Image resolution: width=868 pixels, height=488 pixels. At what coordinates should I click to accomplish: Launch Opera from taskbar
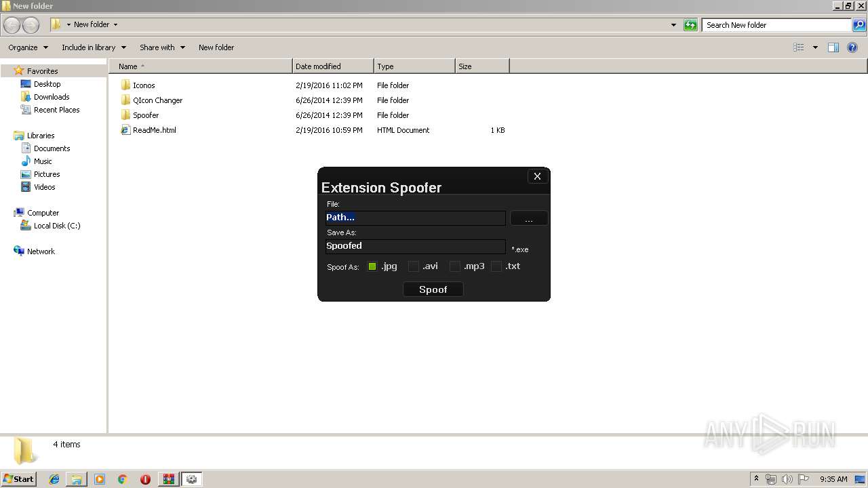pos(145,479)
